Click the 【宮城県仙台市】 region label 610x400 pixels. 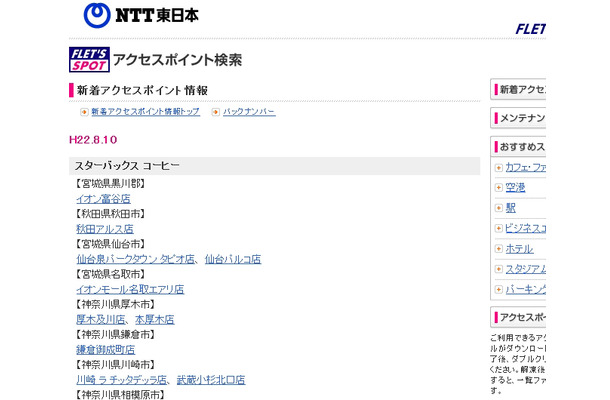click(x=110, y=244)
